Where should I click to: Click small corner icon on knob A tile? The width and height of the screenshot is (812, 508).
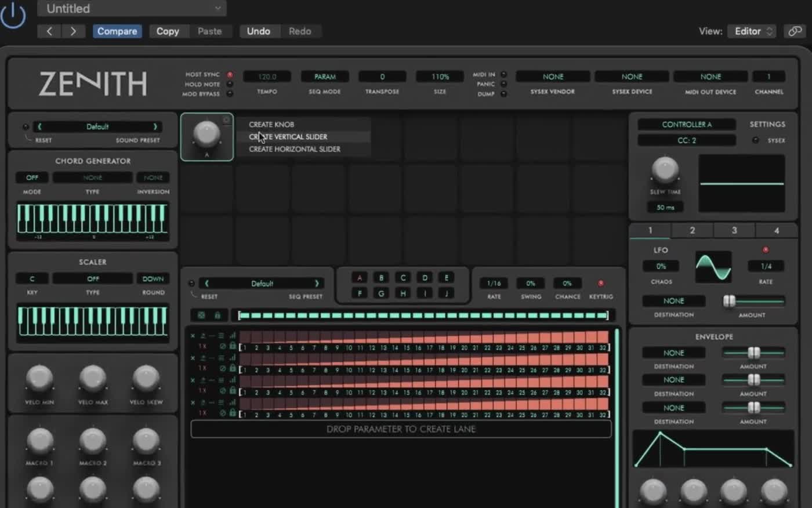click(x=227, y=120)
